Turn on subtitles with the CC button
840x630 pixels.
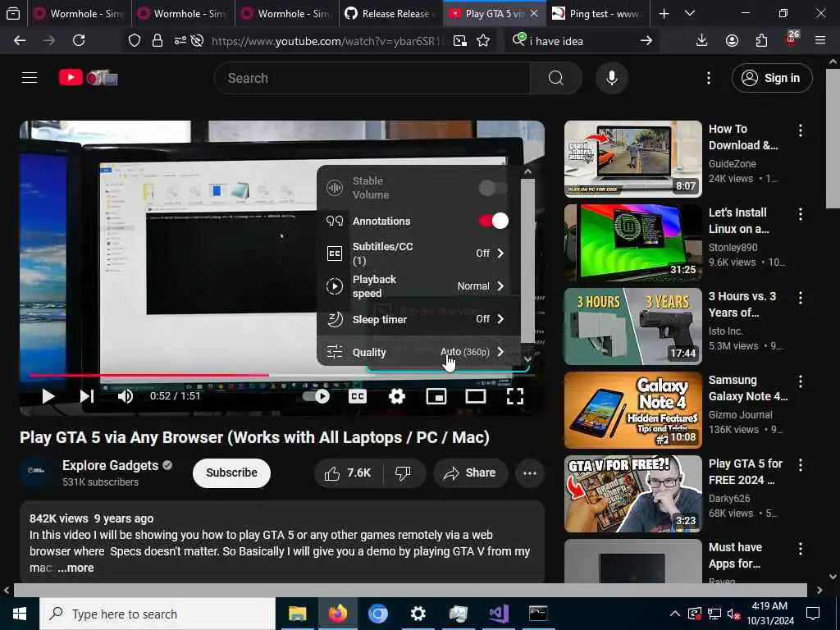click(358, 396)
